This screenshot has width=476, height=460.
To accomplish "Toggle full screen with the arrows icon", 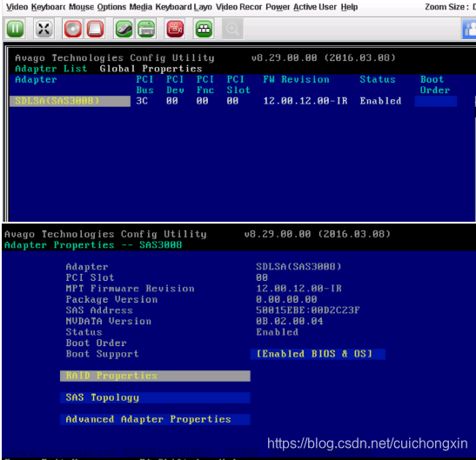I will pyautogui.click(x=44, y=29).
